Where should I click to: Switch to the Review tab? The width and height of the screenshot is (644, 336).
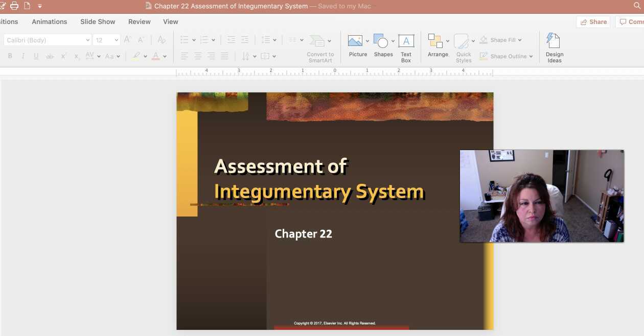coord(139,21)
